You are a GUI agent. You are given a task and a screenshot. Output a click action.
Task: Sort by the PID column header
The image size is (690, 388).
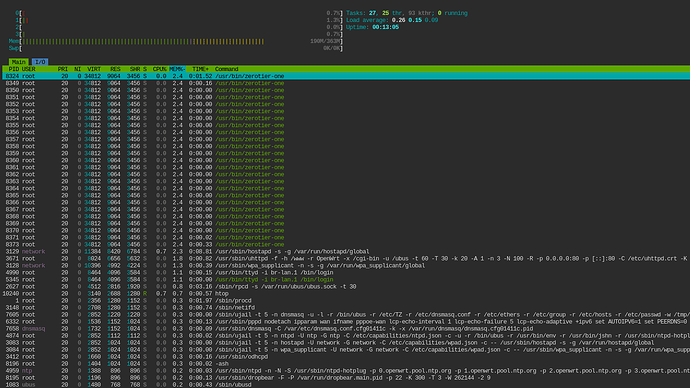click(14, 69)
